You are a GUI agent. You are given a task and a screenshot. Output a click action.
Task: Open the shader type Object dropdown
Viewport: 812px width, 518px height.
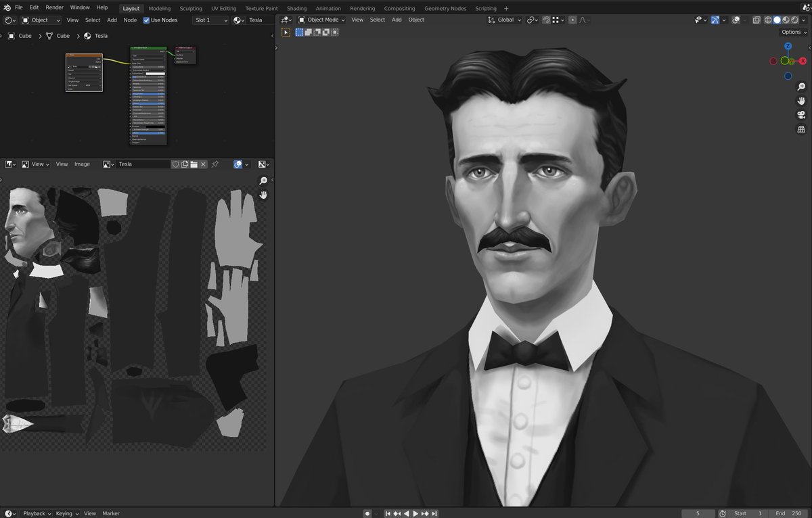[41, 20]
